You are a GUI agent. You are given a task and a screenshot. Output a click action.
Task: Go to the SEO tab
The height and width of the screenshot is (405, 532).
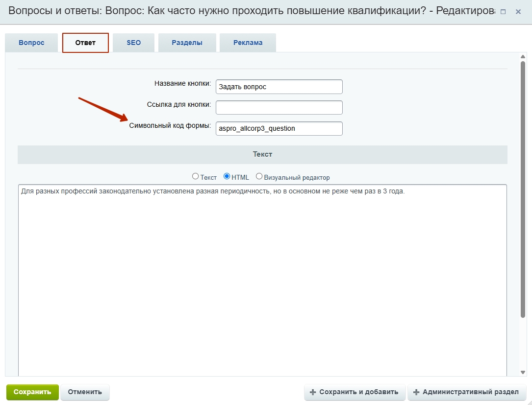pos(133,43)
